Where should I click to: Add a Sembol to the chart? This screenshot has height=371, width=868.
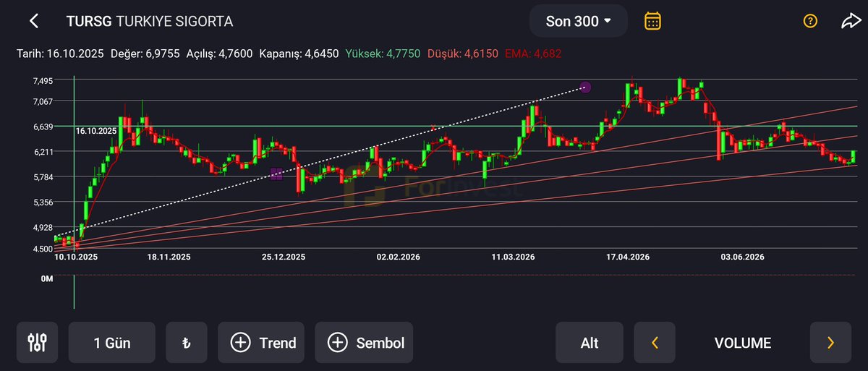click(x=365, y=343)
